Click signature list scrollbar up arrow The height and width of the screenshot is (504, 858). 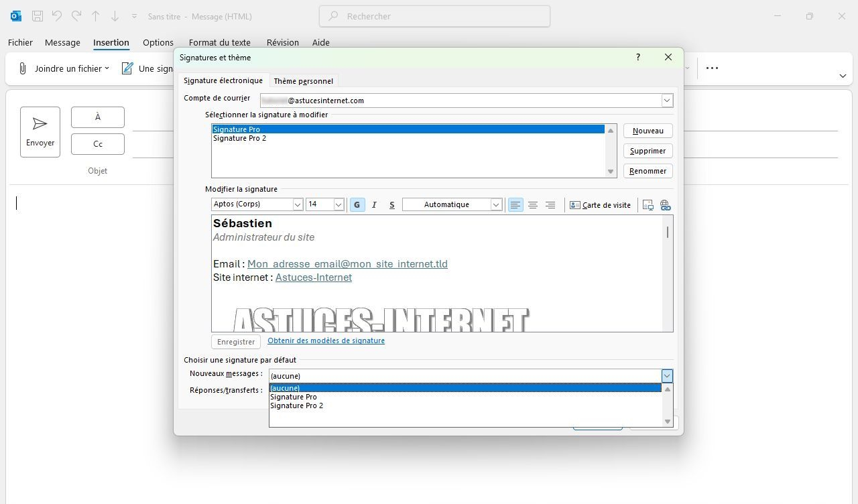(611, 130)
